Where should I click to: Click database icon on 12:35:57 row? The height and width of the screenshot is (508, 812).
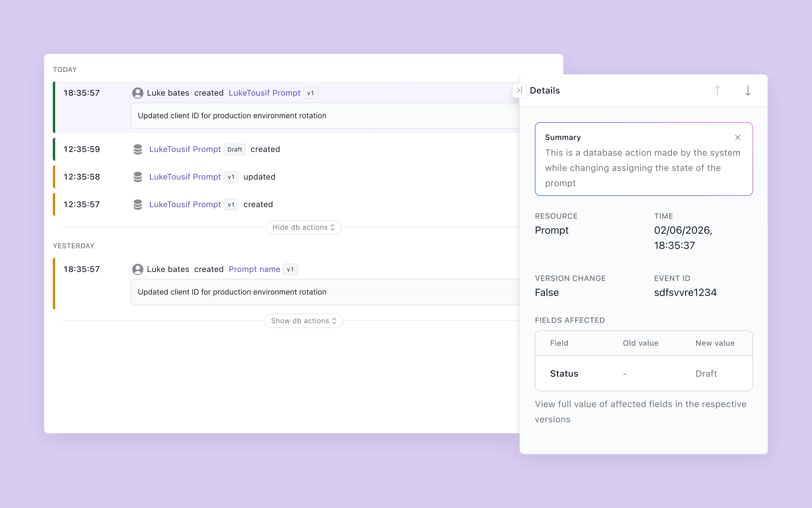pyautogui.click(x=138, y=205)
